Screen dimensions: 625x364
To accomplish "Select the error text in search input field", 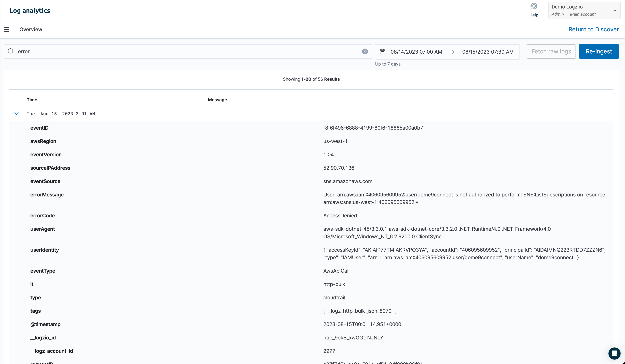I will (x=23, y=51).
